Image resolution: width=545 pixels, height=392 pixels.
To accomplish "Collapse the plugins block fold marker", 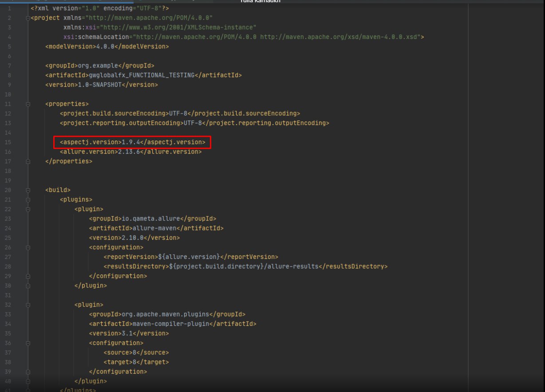I will [x=28, y=200].
